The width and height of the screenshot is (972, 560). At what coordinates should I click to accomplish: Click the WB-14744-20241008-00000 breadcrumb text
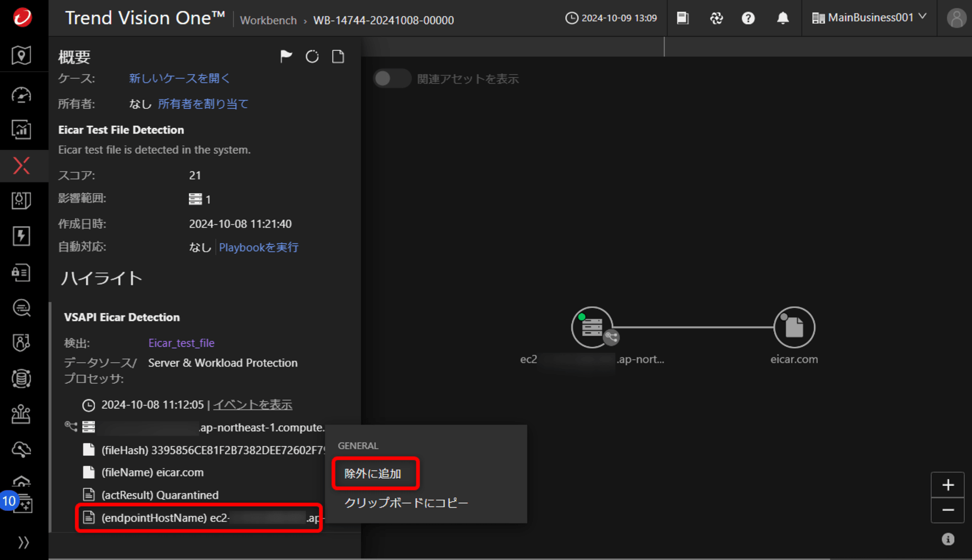click(x=383, y=20)
